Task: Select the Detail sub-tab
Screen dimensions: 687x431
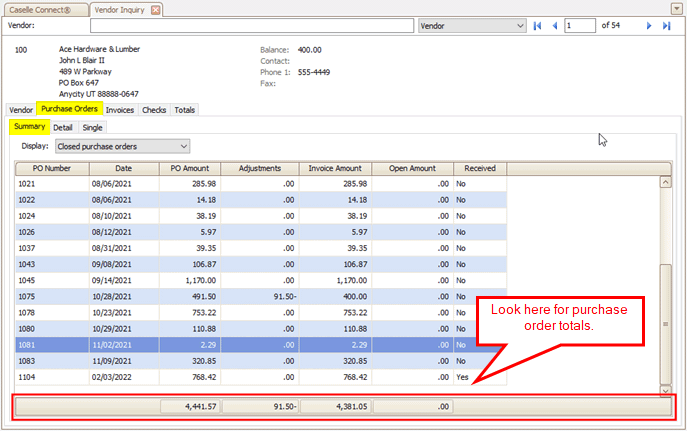Action: (x=63, y=128)
